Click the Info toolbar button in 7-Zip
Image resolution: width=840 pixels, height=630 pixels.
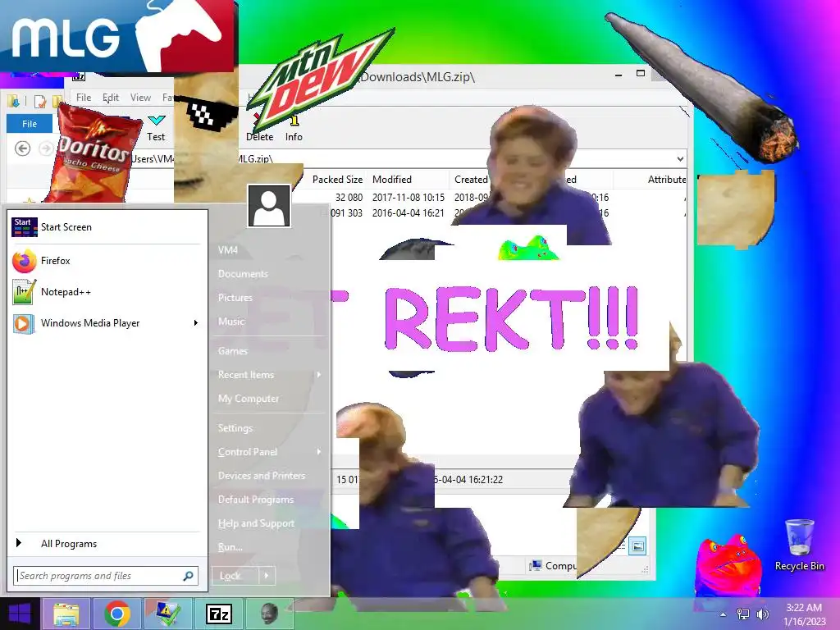coord(294,129)
